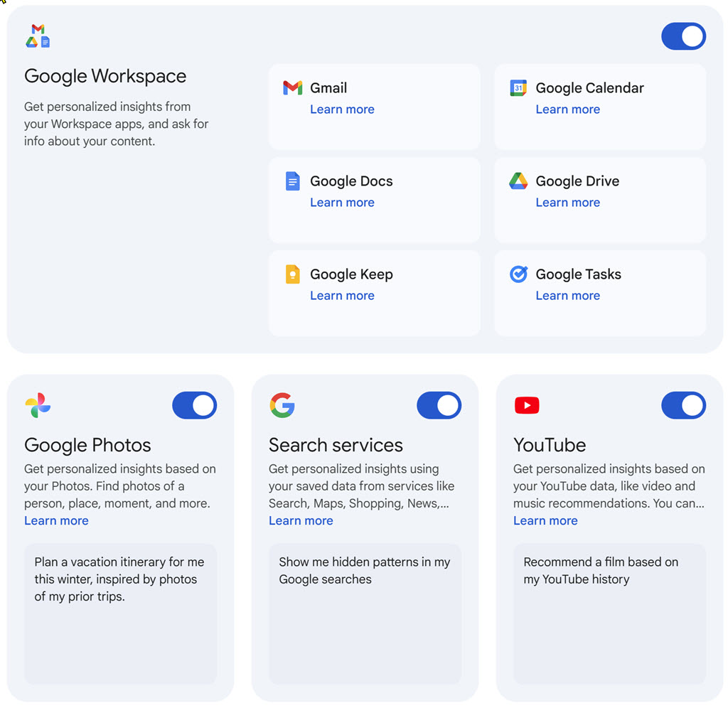The image size is (728, 708).
Task: Click the Google Workspace apps cluster icon
Action: coord(38,36)
